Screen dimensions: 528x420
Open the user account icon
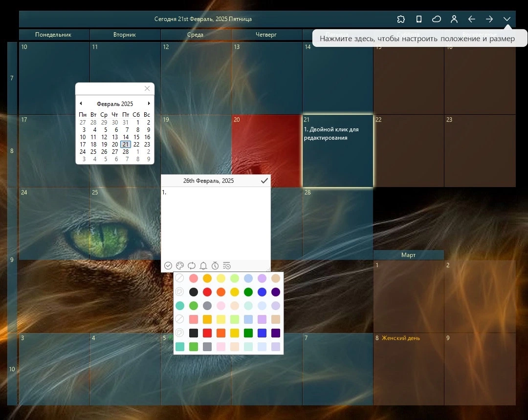[454, 19]
